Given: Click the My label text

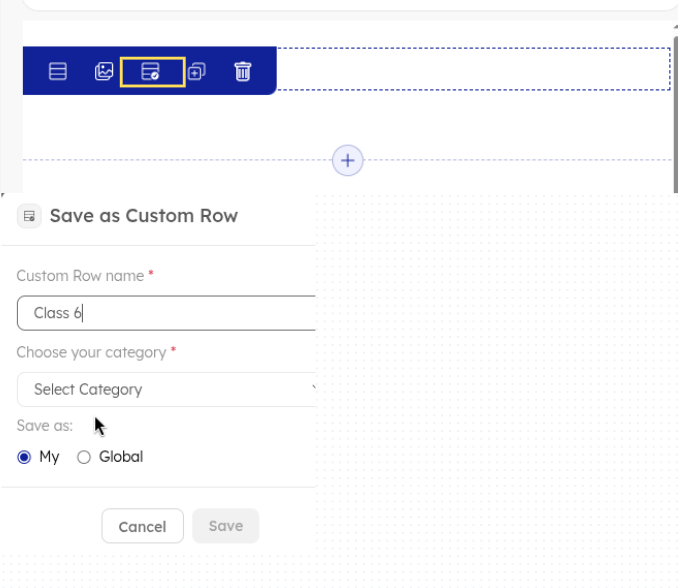Looking at the screenshot, I should tap(49, 457).
